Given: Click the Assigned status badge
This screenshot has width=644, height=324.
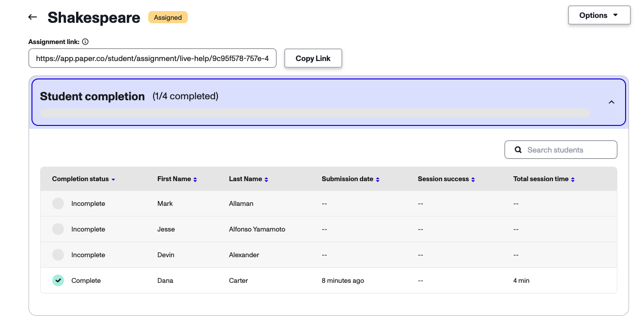Looking at the screenshot, I should tap(168, 17).
